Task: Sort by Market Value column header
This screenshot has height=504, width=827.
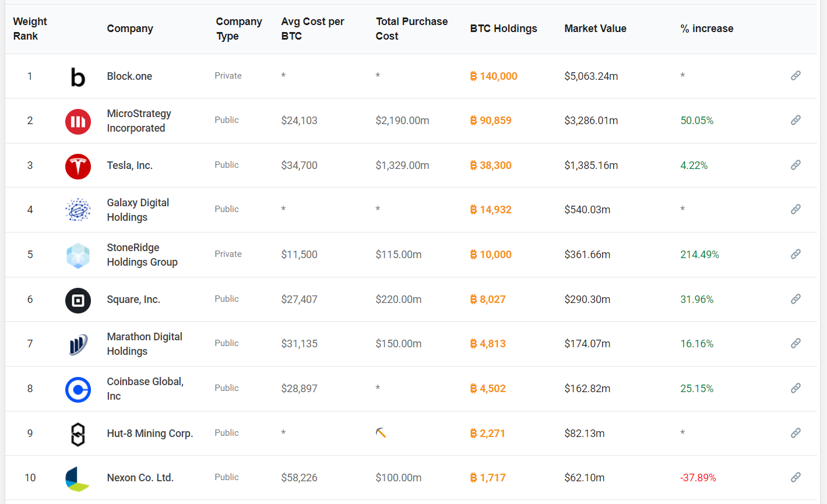Action: point(595,29)
